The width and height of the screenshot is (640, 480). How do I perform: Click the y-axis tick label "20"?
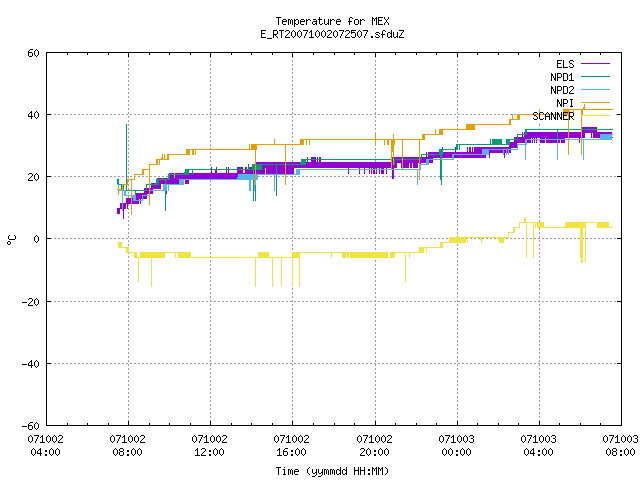tap(33, 177)
